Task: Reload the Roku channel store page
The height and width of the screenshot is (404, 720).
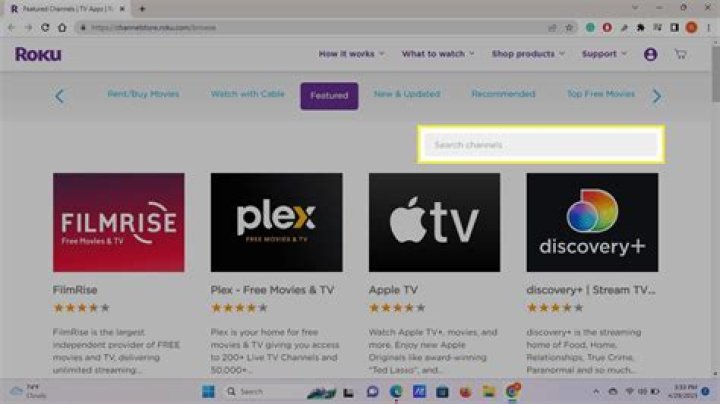Action: click(45, 28)
